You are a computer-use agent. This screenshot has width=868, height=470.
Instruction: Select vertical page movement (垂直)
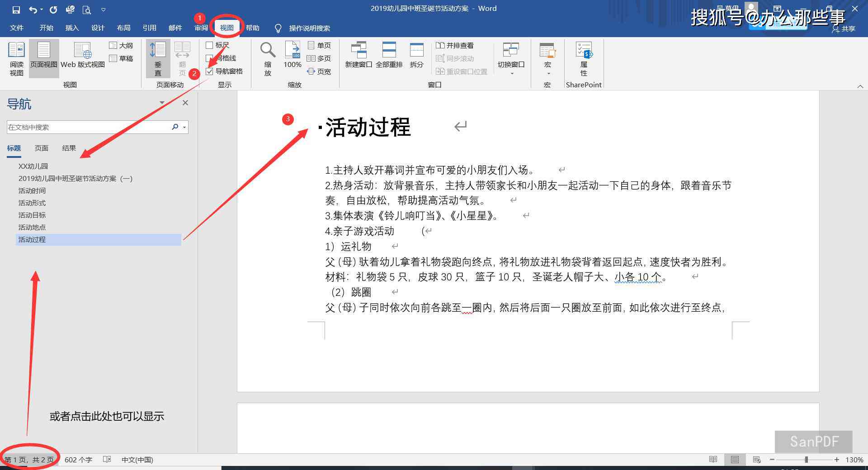pyautogui.click(x=158, y=59)
